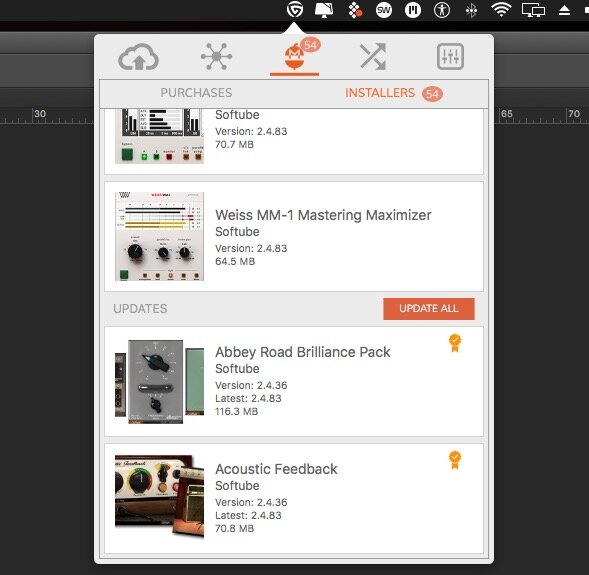The width and height of the screenshot is (589, 575).
Task: Open the Wi-Fi menu bar icon
Action: pyautogui.click(x=501, y=9)
